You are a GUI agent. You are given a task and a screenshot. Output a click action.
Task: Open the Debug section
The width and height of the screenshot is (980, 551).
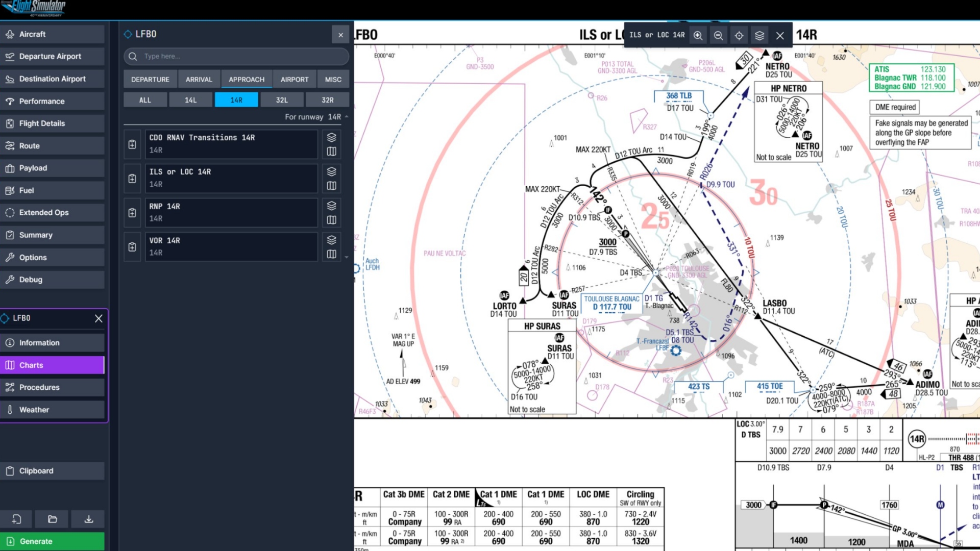(52, 280)
